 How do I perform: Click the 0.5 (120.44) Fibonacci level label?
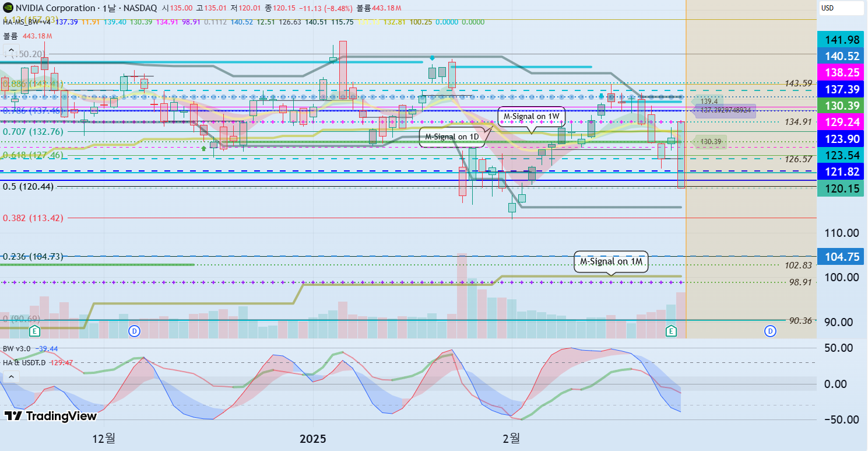(28, 187)
